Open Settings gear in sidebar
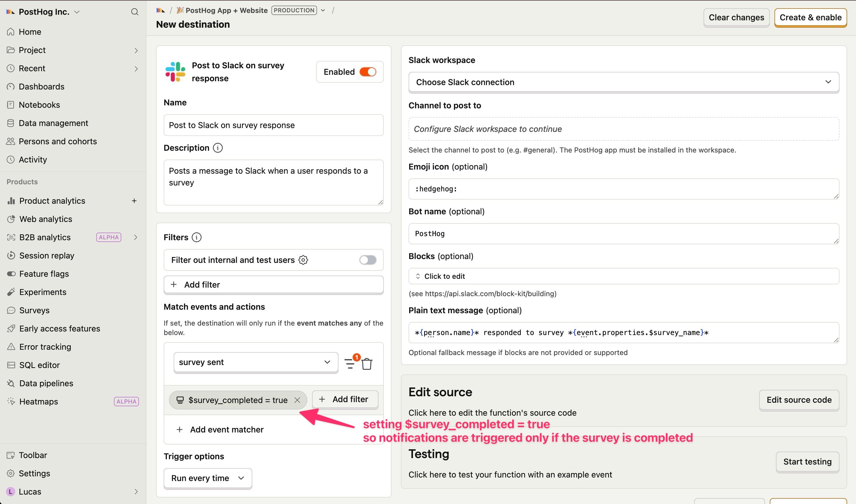The image size is (856, 504). click(11, 473)
